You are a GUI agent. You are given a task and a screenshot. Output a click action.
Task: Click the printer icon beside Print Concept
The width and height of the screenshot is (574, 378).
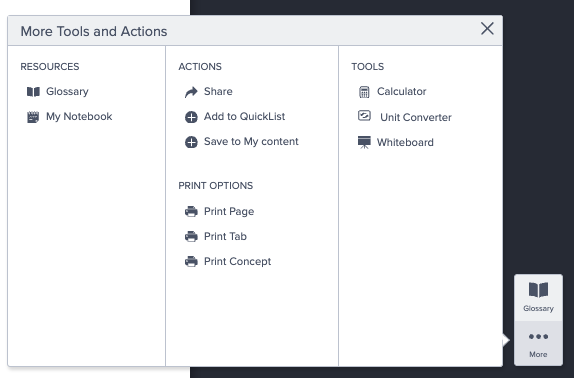[x=191, y=262]
